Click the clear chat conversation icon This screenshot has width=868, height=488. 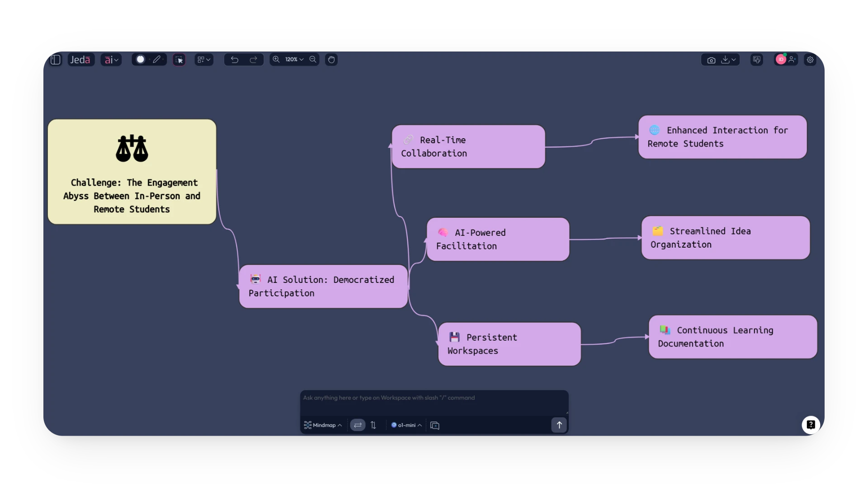click(435, 425)
